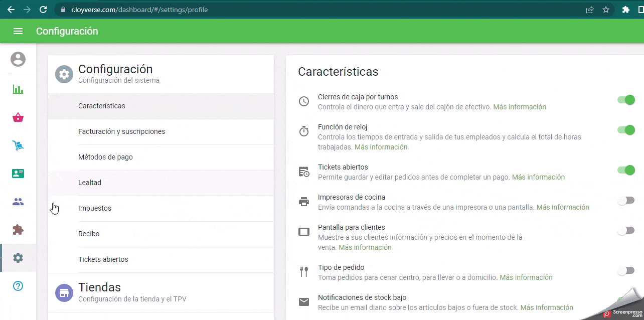Open the hamburger navigation menu
Screen dimensions: 644x320
[18, 31]
